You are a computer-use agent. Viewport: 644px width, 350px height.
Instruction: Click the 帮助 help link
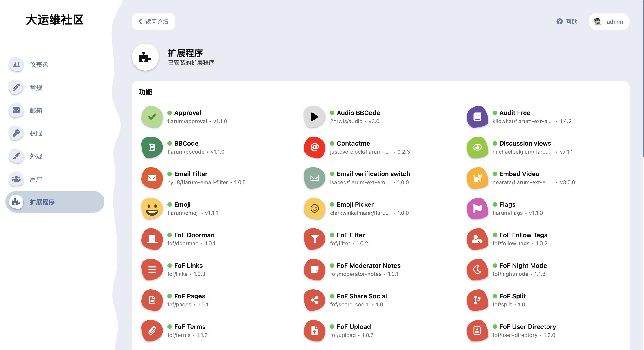click(567, 22)
